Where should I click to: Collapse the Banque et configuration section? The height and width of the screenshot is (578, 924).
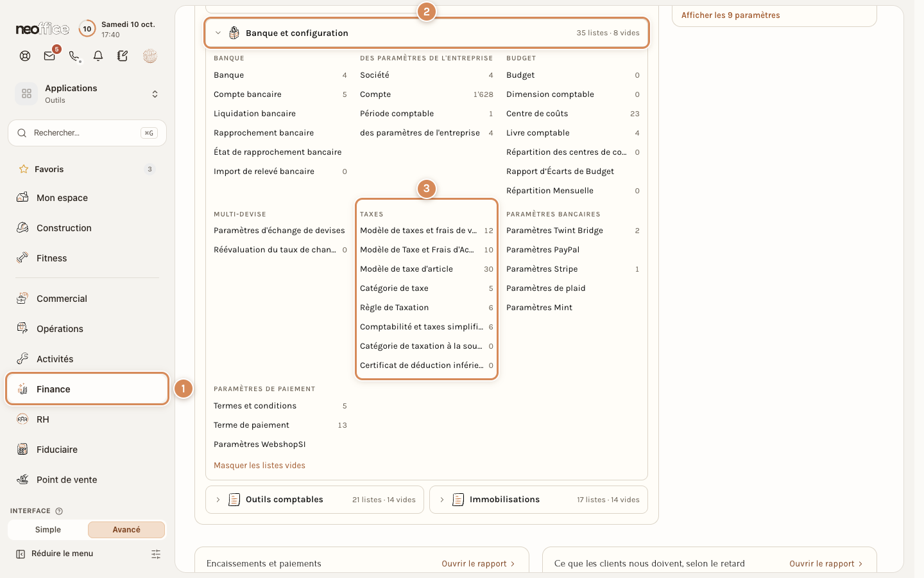(427, 33)
